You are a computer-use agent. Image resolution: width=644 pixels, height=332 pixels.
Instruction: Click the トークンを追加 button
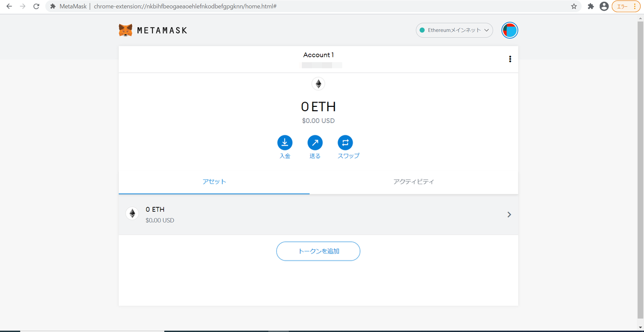click(318, 251)
